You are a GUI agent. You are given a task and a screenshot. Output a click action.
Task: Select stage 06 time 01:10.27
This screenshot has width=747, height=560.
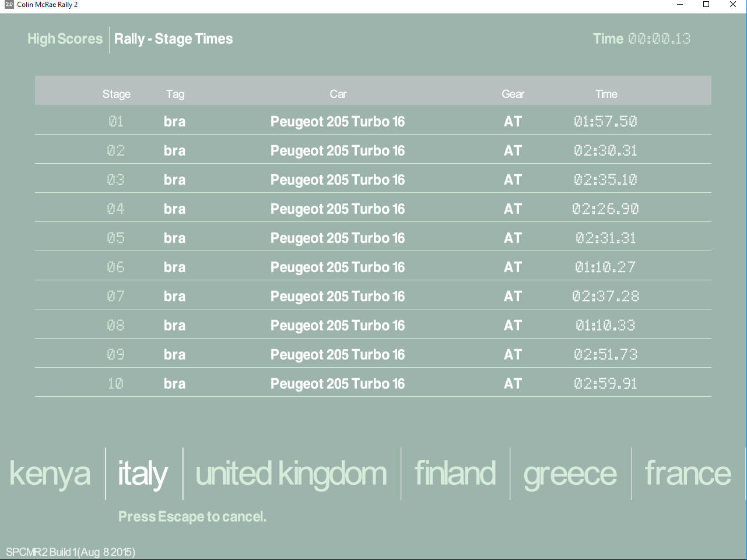(x=605, y=267)
